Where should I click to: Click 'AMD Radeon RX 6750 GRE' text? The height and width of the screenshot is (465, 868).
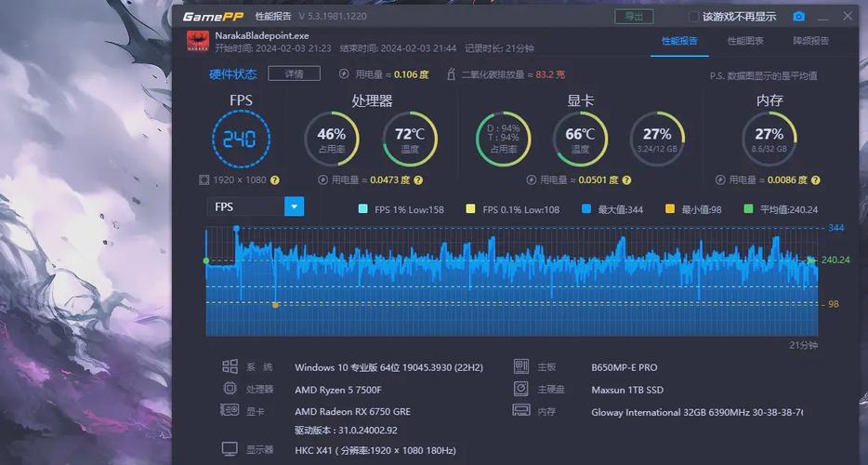[352, 412]
